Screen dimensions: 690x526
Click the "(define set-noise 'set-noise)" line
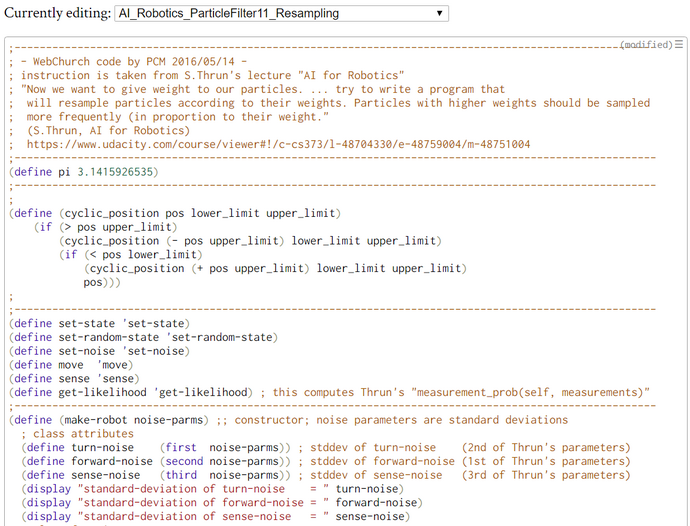[99, 351]
